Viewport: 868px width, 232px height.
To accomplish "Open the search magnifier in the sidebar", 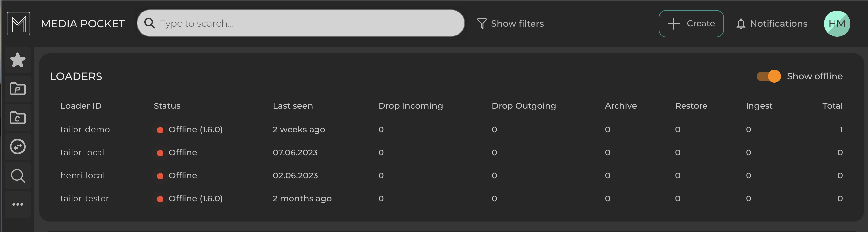I will [x=17, y=176].
